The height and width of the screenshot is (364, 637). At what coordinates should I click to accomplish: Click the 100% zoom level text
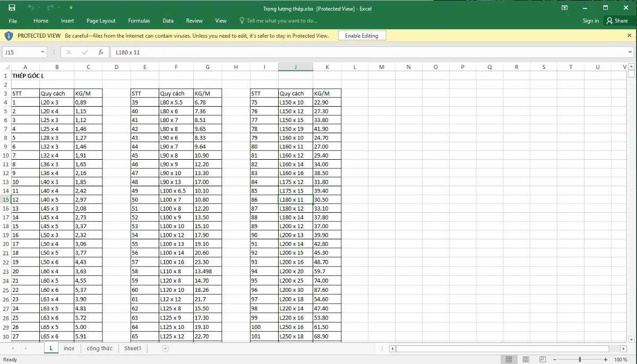pyautogui.click(x=621, y=359)
